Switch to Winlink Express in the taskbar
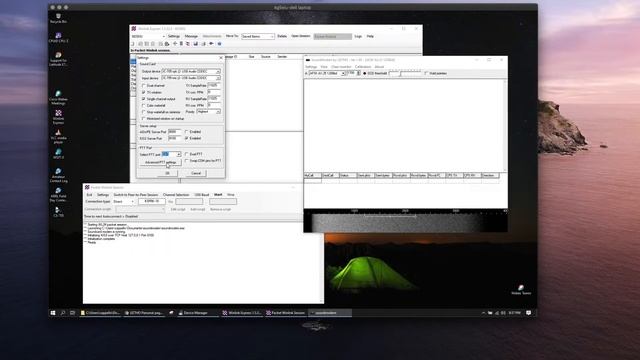Screen dimensions: 640x360 (242, 313)
